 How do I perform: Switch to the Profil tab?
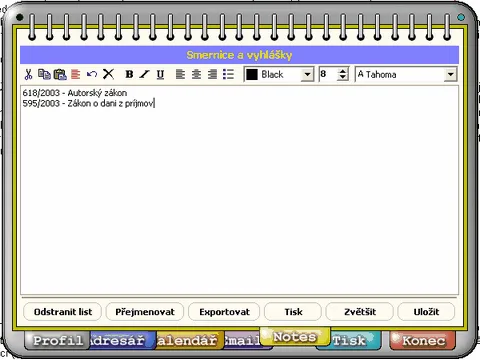click(x=57, y=341)
